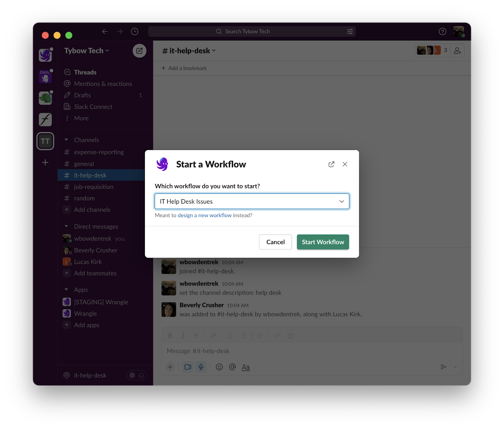Image resolution: width=504 pixels, height=429 pixels.
Task: Insert a code block with the code block icon
Action: [x=290, y=336]
